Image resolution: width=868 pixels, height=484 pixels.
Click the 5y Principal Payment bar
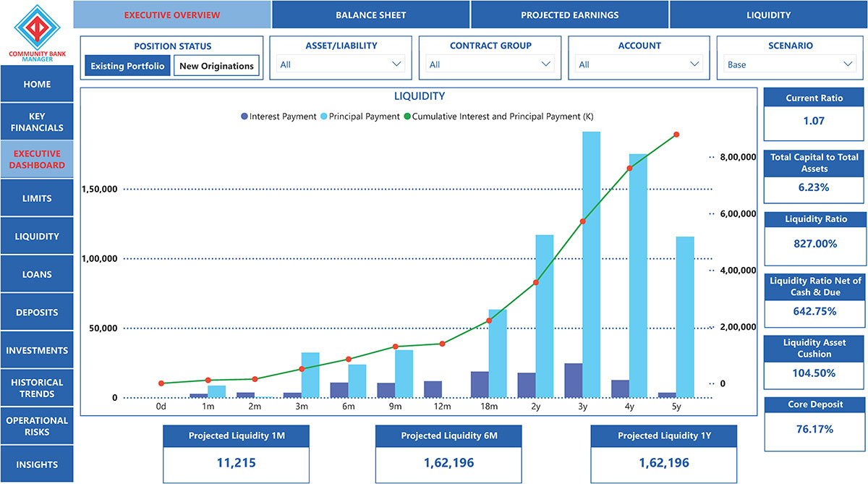685,318
